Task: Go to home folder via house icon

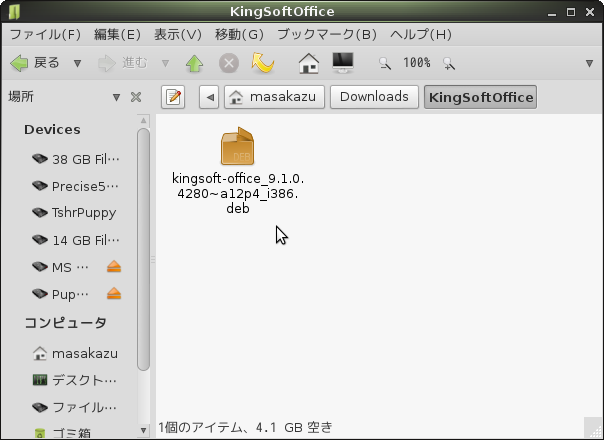Action: [309, 63]
